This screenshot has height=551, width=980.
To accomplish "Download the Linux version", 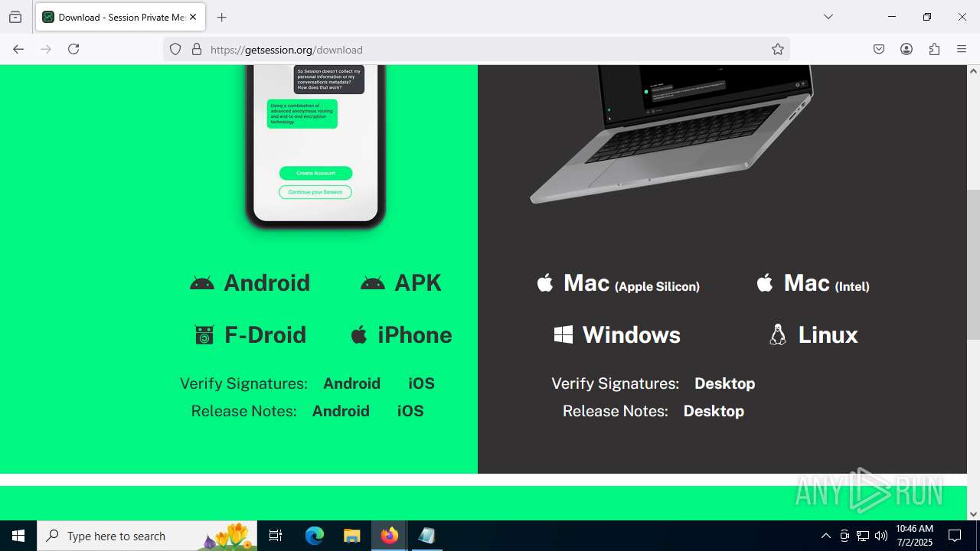I will click(828, 334).
